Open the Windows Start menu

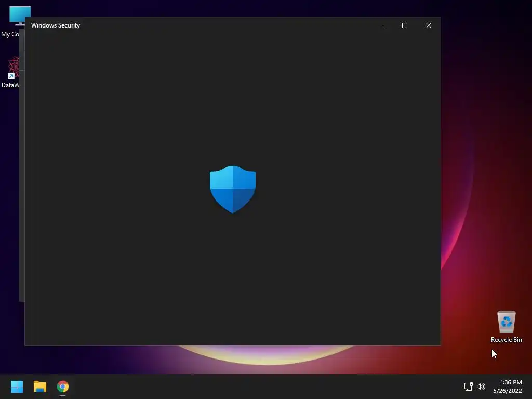click(17, 387)
